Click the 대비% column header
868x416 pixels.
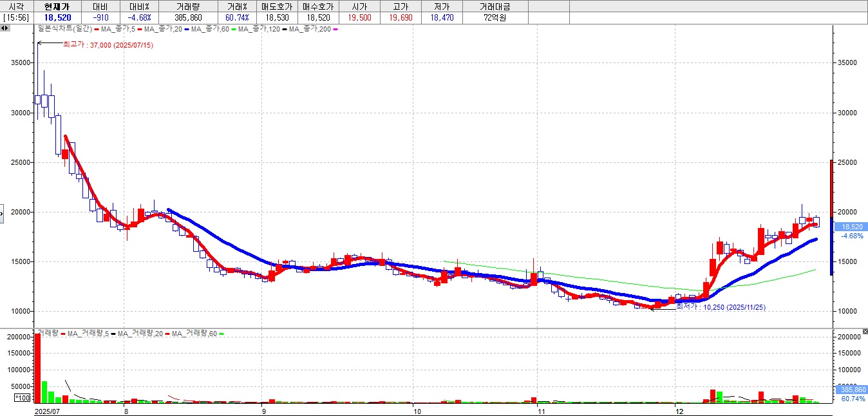click(x=138, y=6)
